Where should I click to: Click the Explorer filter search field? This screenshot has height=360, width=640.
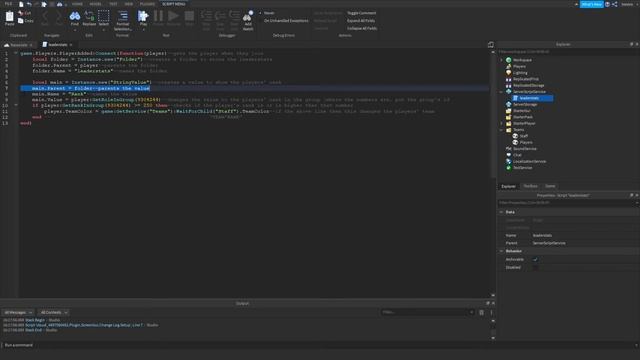pyautogui.click(x=567, y=52)
